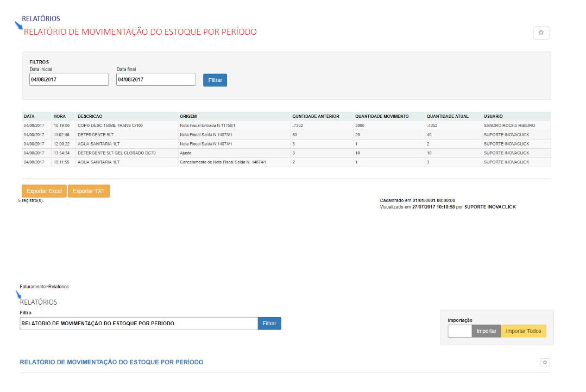Click the Exportar TXT button
The height and width of the screenshot is (392, 586).
89,191
